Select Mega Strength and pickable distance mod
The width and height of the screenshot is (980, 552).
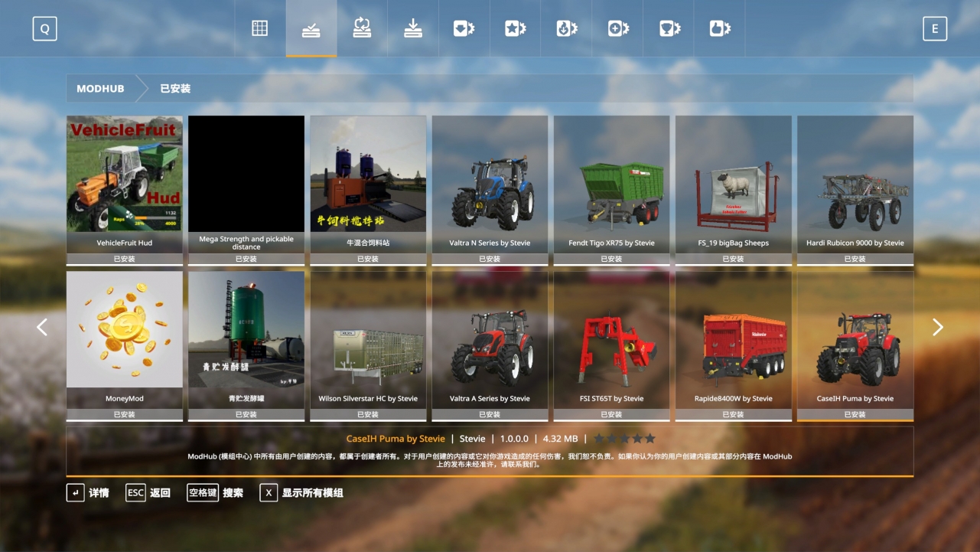click(x=246, y=190)
